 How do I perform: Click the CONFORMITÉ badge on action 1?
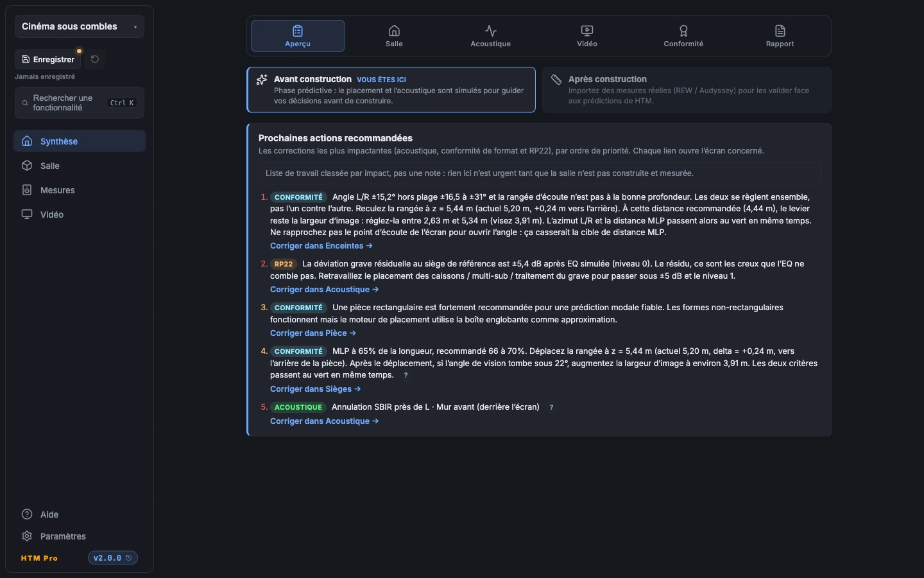[x=298, y=197]
